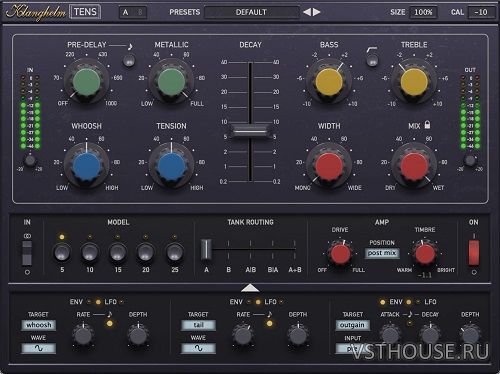Click the red Timbre knob
This screenshot has width=500, height=374.
[425, 254]
